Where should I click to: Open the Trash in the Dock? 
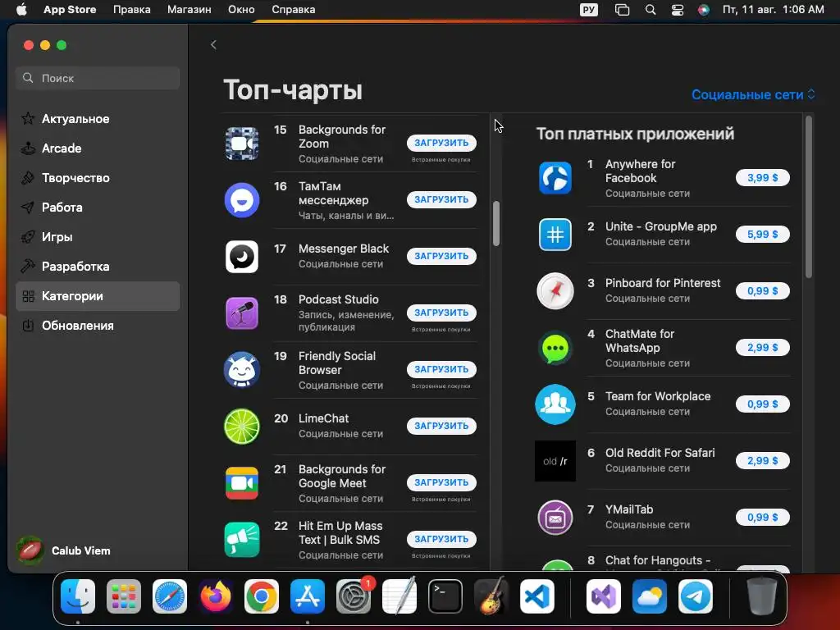pos(761,596)
